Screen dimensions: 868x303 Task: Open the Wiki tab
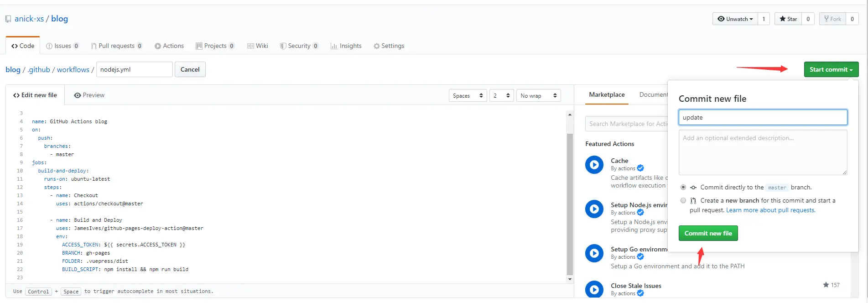[x=258, y=46]
